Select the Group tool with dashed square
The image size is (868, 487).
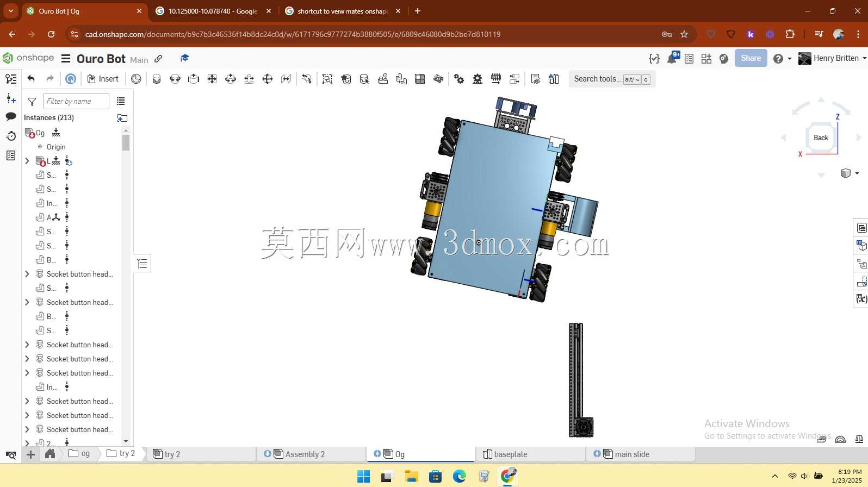pos(327,79)
